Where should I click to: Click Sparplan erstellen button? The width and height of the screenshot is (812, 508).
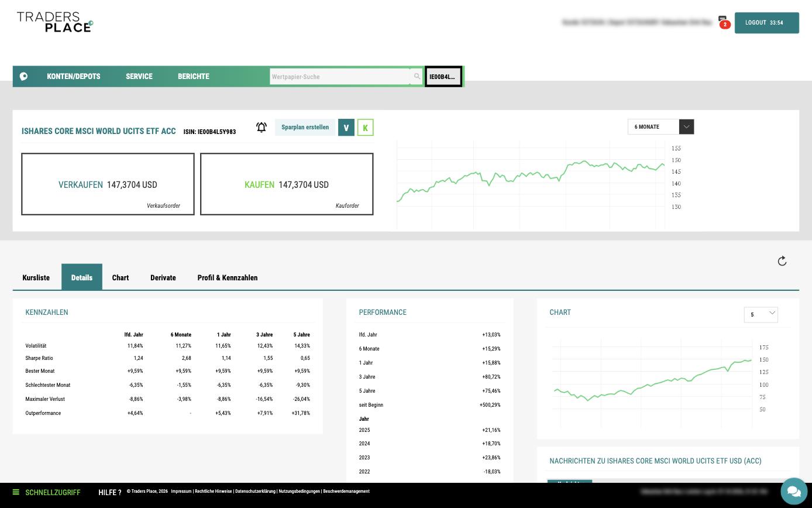click(305, 127)
